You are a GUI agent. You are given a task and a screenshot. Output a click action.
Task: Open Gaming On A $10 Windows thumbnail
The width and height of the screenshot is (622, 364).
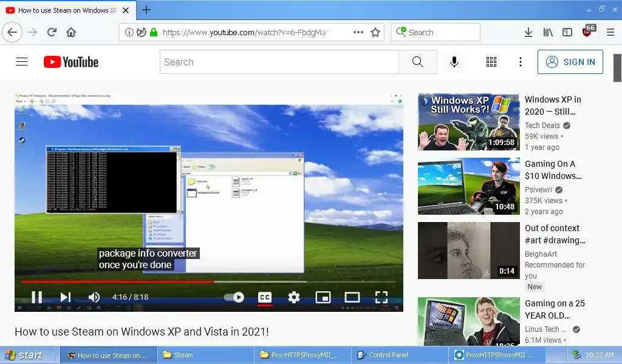(x=468, y=187)
